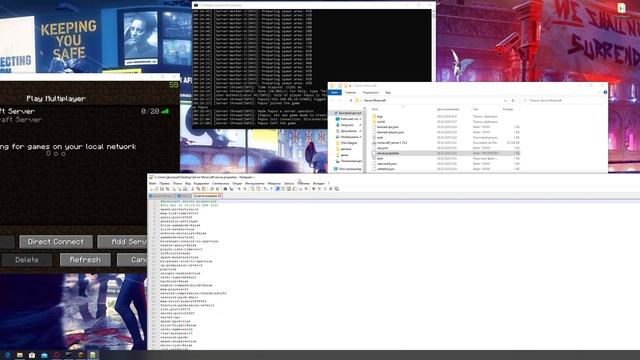Click the Paste icon in Notepad++ toolbar
Screen dimensions: 640x360
point(203,189)
